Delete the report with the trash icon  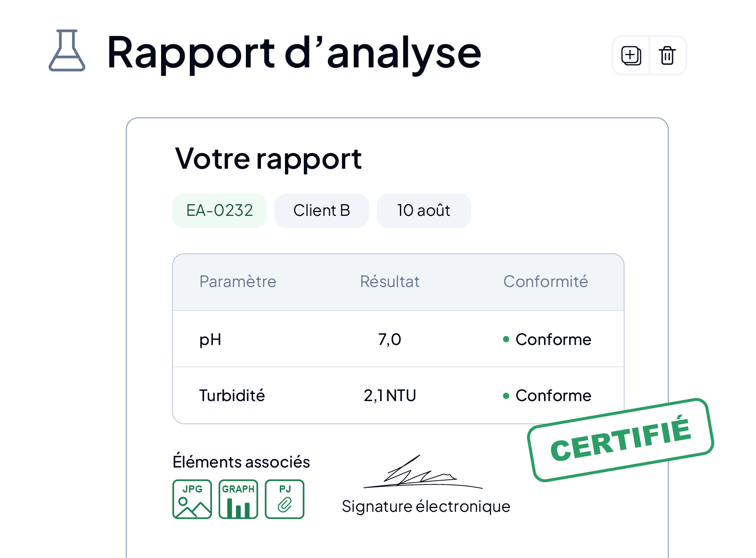(x=667, y=56)
